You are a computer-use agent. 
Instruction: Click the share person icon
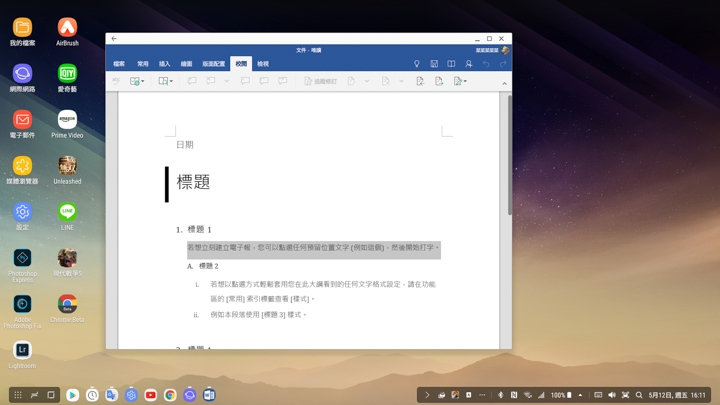pos(468,64)
